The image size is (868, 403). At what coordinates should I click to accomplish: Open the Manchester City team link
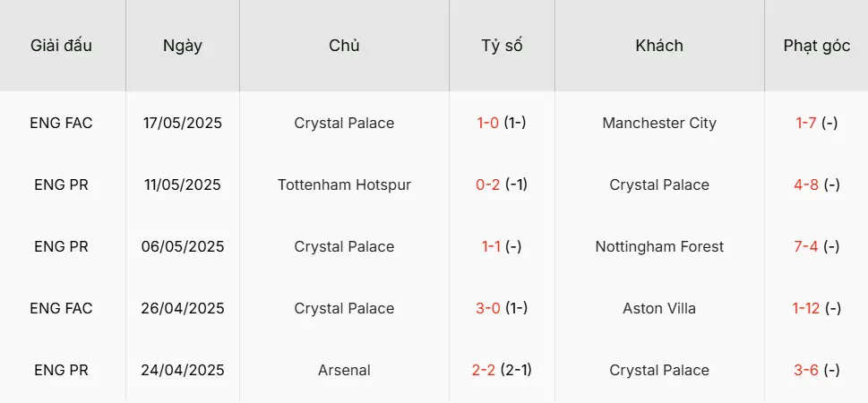659,124
